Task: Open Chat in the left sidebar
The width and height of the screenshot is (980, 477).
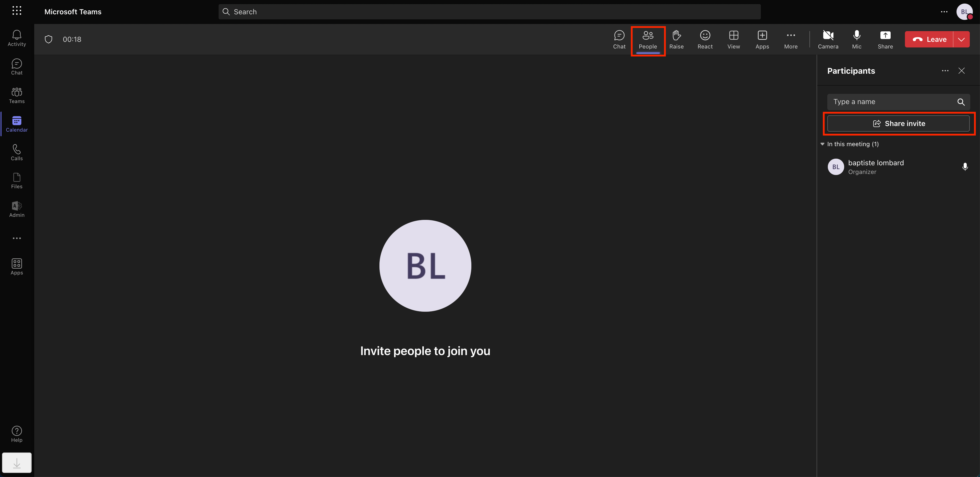Action: (17, 67)
